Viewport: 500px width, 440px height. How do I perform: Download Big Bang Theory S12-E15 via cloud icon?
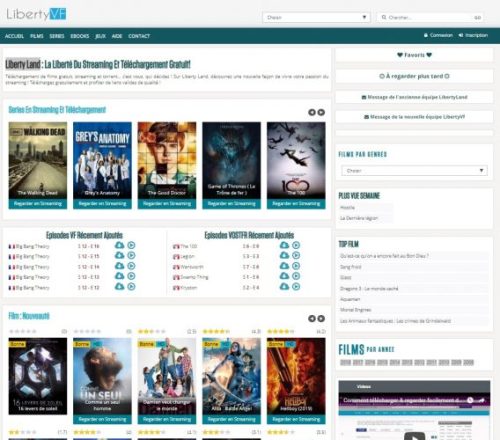119,256
